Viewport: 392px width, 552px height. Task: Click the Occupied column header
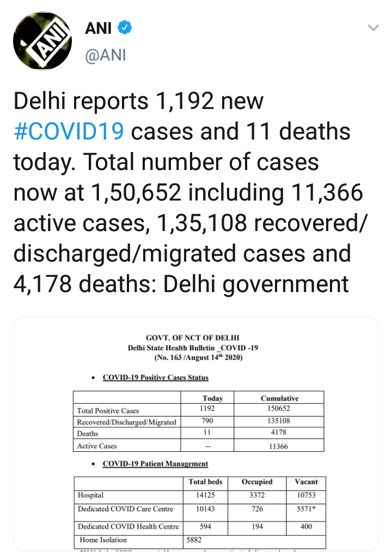pyautogui.click(x=257, y=482)
